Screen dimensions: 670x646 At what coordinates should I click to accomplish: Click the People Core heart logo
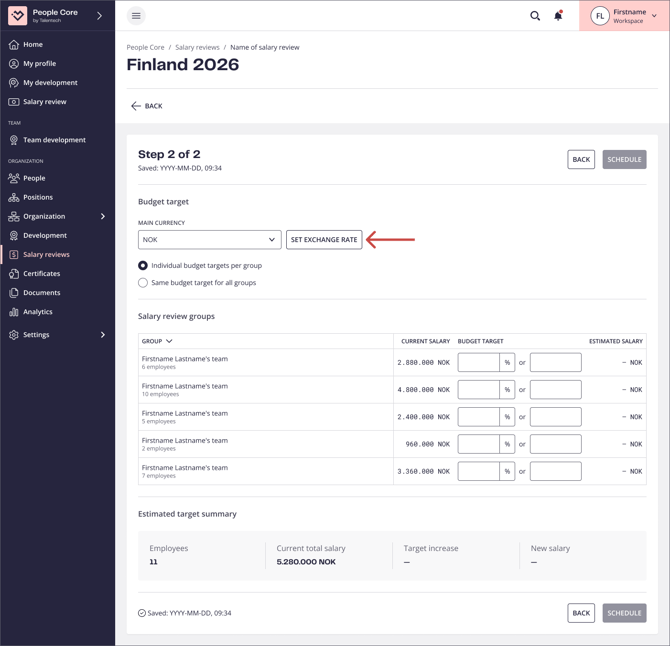[17, 16]
